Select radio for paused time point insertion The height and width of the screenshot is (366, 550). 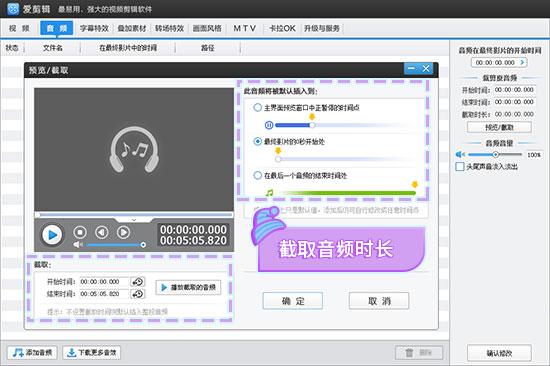click(257, 107)
